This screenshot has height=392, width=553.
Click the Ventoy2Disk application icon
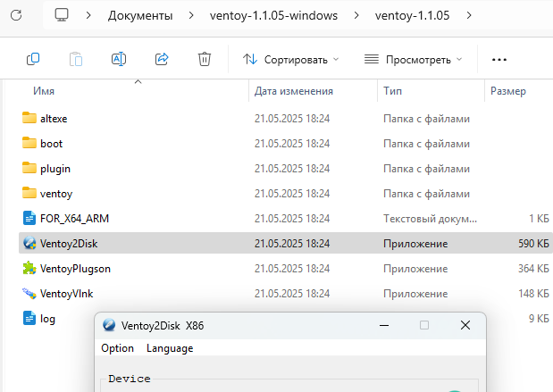(29, 243)
